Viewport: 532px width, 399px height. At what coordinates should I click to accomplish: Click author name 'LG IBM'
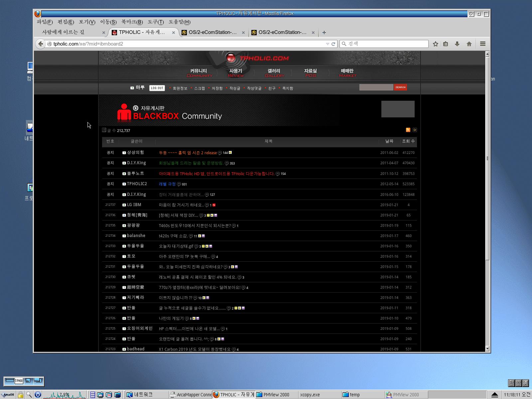134,205
